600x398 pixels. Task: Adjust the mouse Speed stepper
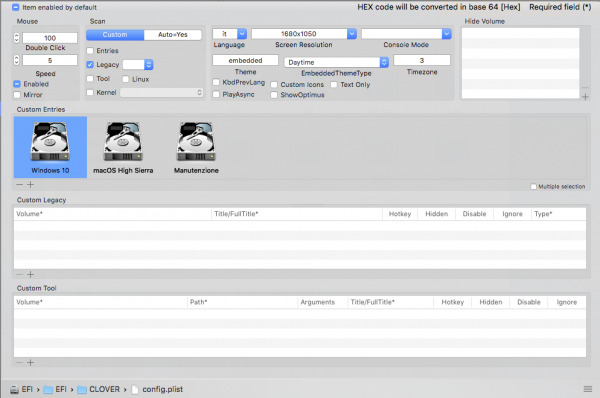coord(16,60)
